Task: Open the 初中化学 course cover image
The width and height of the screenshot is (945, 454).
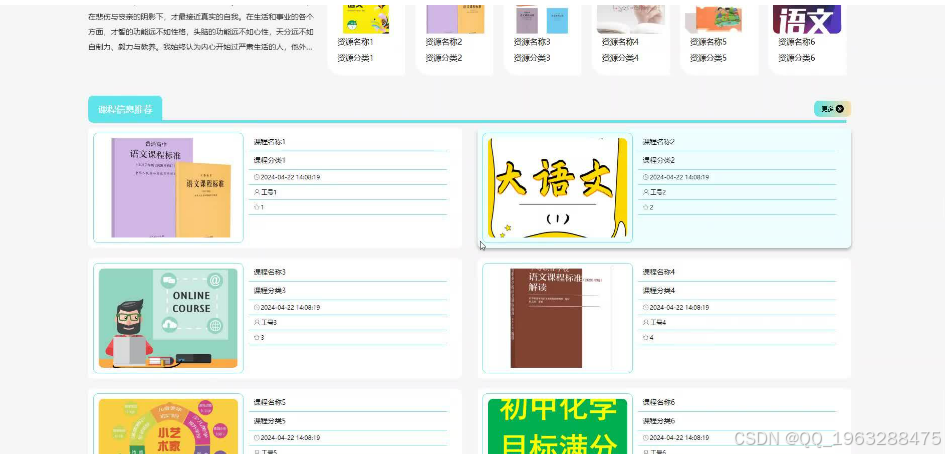Action: [x=557, y=426]
